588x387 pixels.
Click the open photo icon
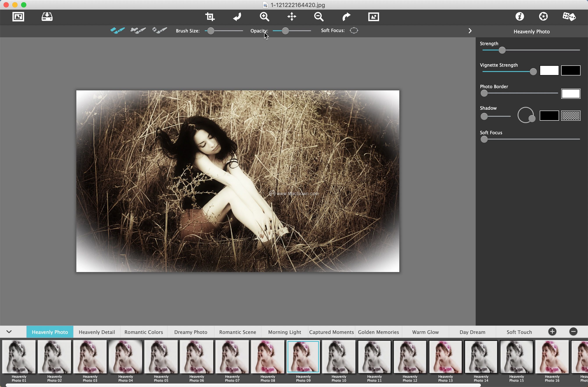point(18,17)
